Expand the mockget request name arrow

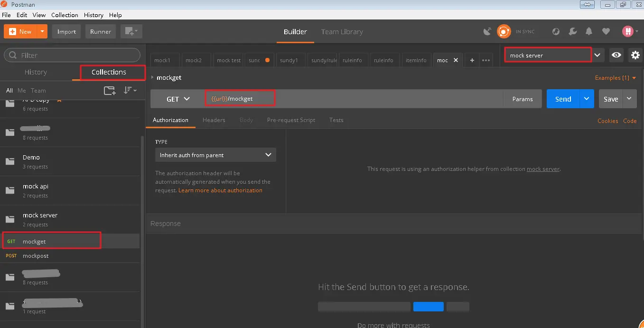(152, 77)
